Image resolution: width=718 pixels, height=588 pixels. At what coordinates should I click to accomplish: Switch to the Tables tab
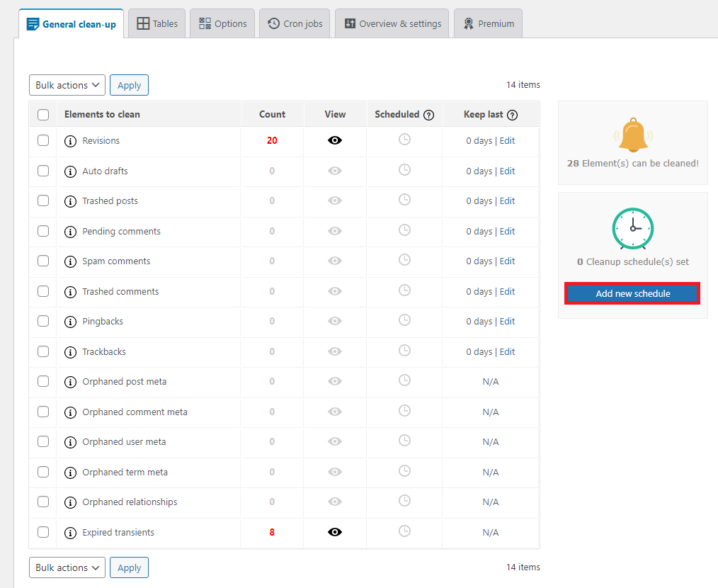(156, 23)
